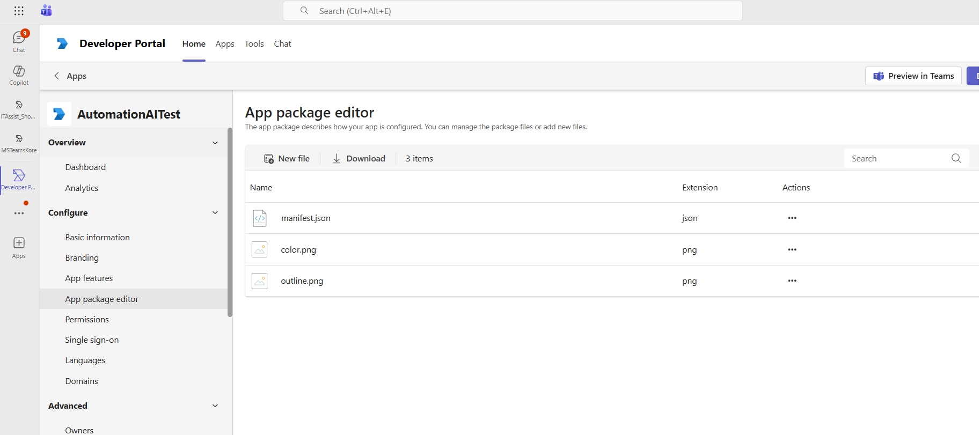Switch to the Tools tab

click(254, 44)
